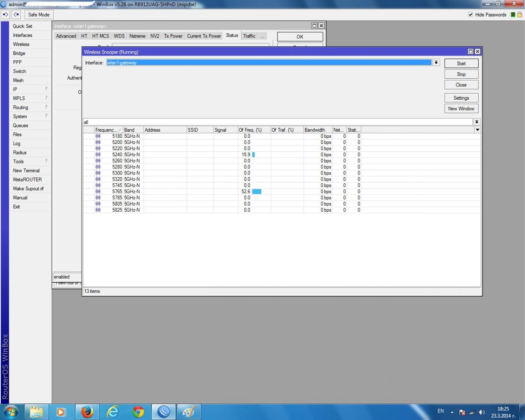The width and height of the screenshot is (525, 420).
Task: Click the wireless icon on the 5240 row
Action: (98, 154)
